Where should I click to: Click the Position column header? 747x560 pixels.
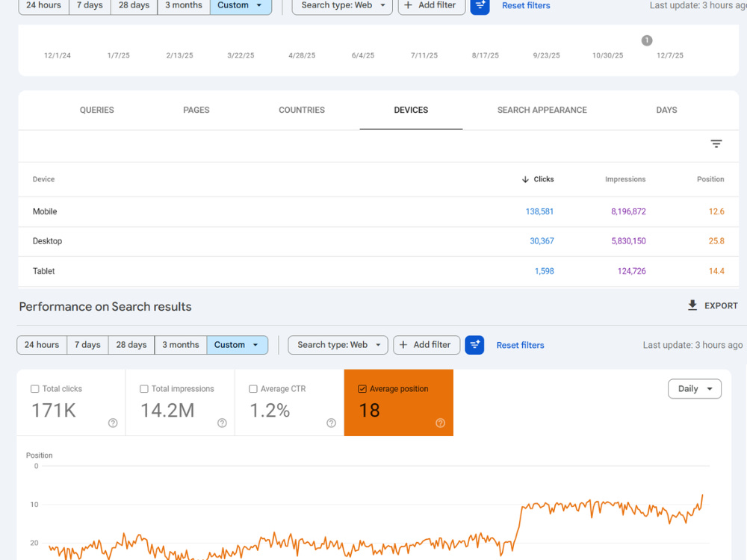tap(710, 179)
